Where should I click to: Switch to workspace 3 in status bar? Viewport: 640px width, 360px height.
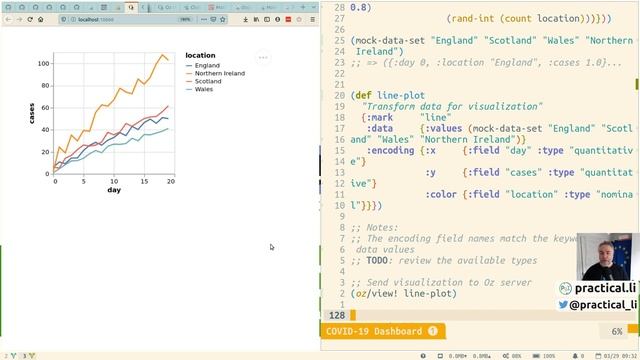tap(28, 356)
